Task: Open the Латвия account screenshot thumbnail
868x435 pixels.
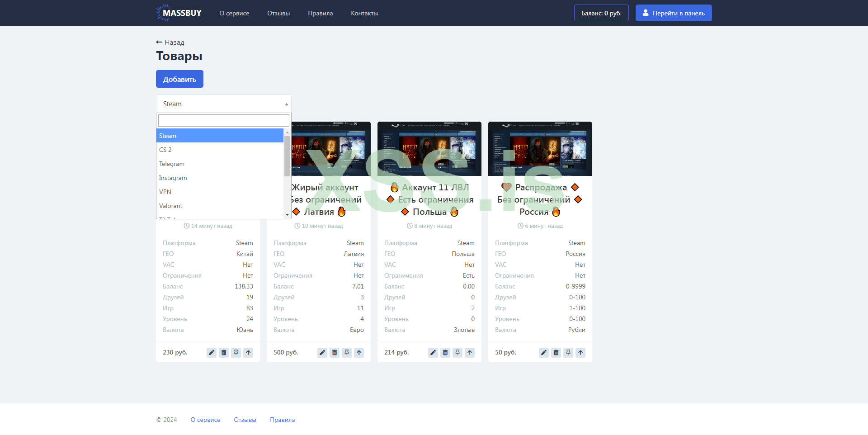Action: coord(331,149)
